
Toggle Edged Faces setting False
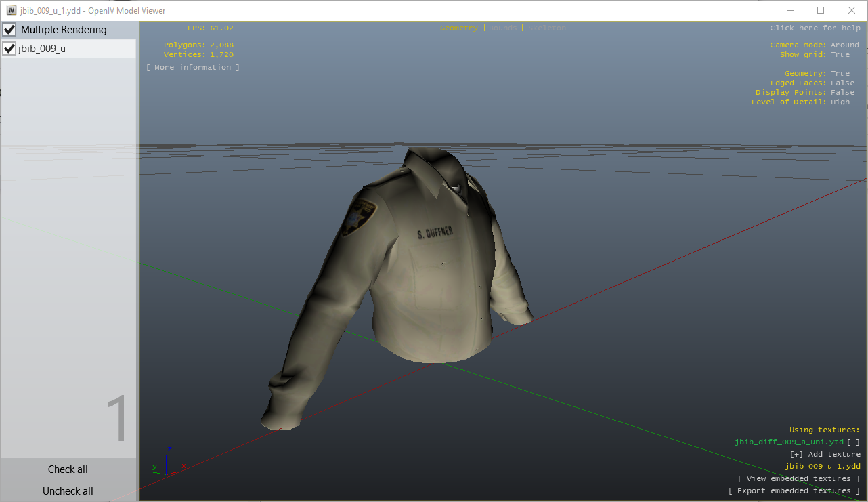coord(842,83)
